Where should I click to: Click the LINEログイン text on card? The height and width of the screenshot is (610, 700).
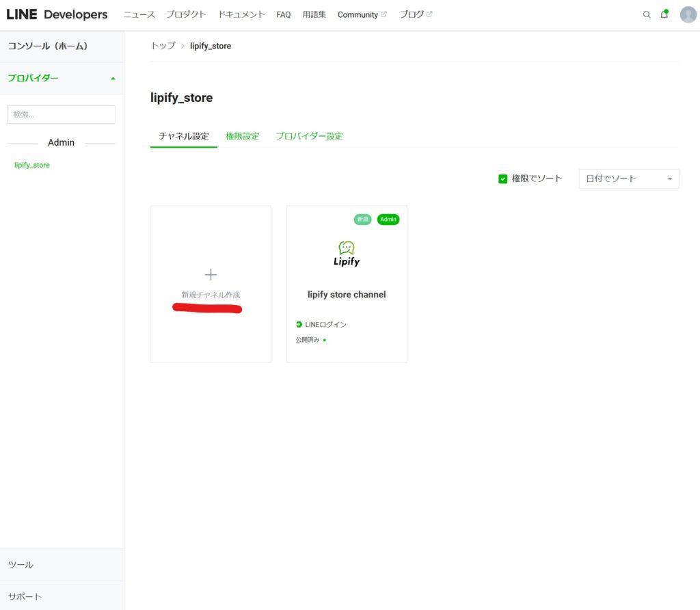click(x=325, y=325)
